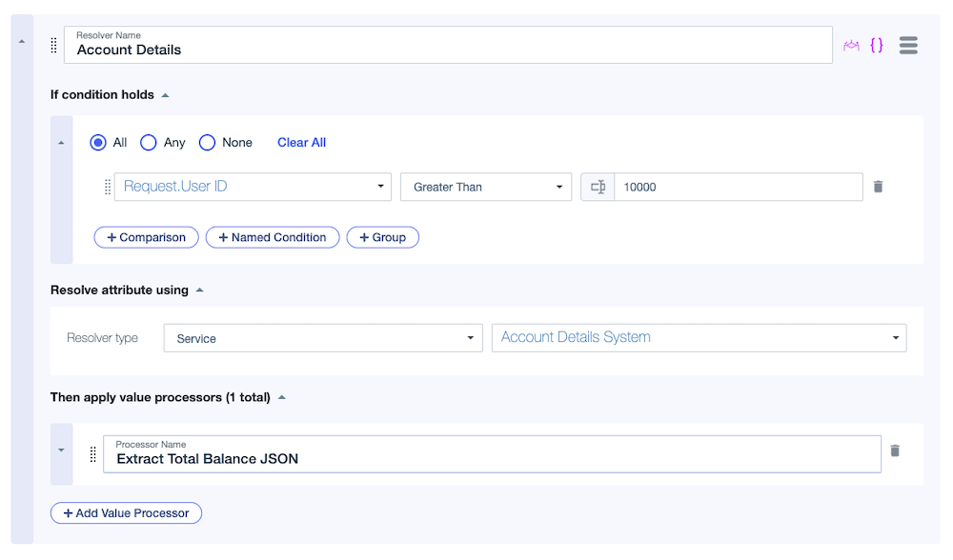Delete the Extract Total Balance JSON processor

(895, 450)
